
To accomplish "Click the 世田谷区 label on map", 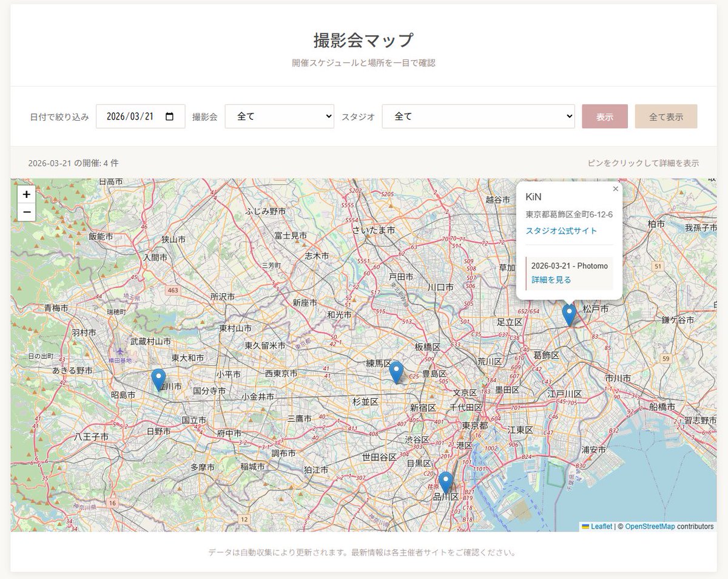I will click(x=379, y=456).
